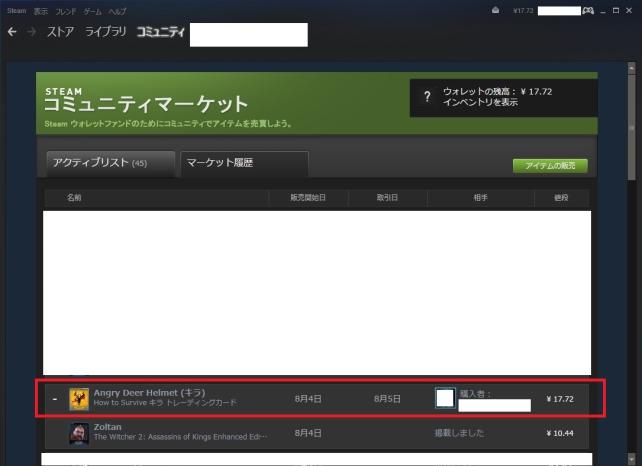Go back with the left arrow
This screenshot has width=642, height=466.
[12, 32]
